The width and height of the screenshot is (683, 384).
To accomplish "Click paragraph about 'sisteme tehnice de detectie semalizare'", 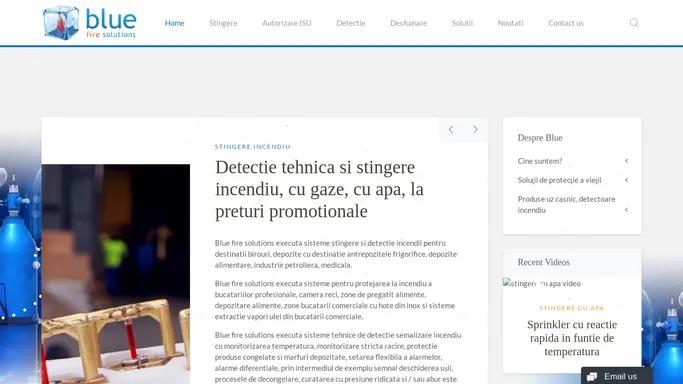I will click(338, 357).
